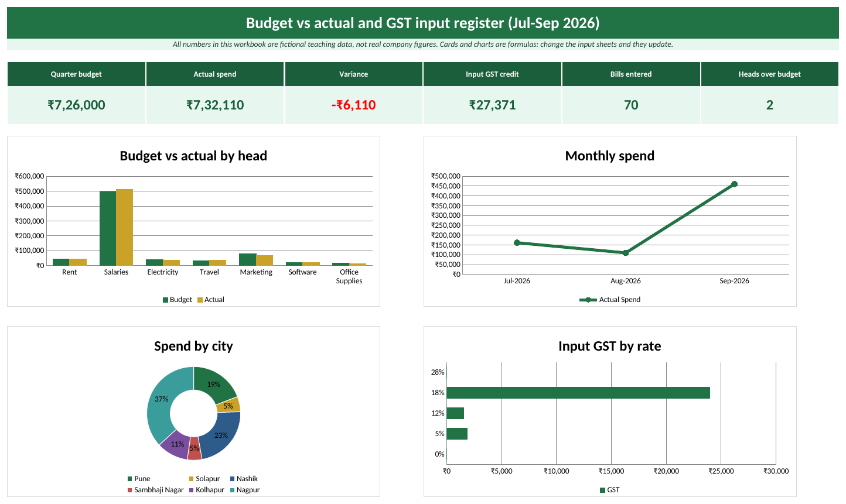The image size is (846, 504).
Task: Select the Jul-2026 data point on spend line
Action: 517,242
